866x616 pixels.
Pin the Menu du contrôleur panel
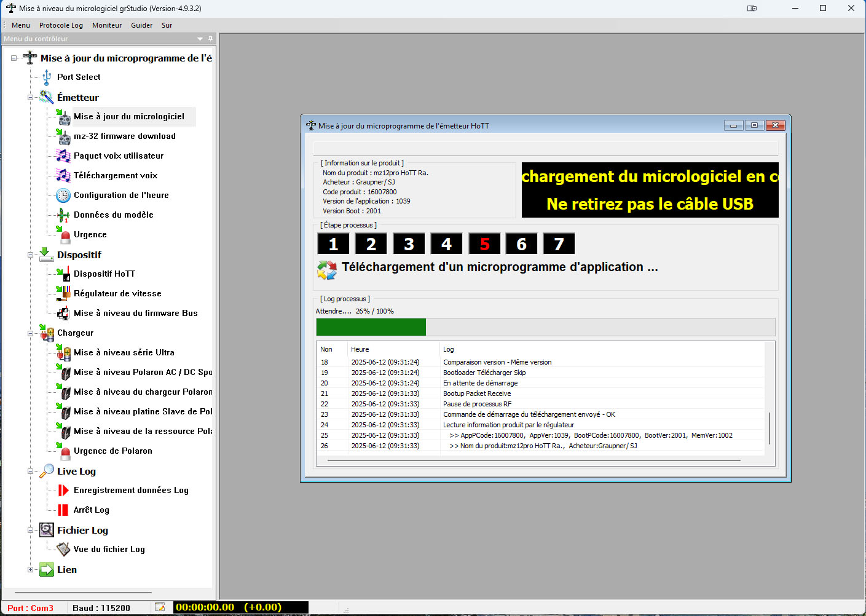(x=210, y=39)
